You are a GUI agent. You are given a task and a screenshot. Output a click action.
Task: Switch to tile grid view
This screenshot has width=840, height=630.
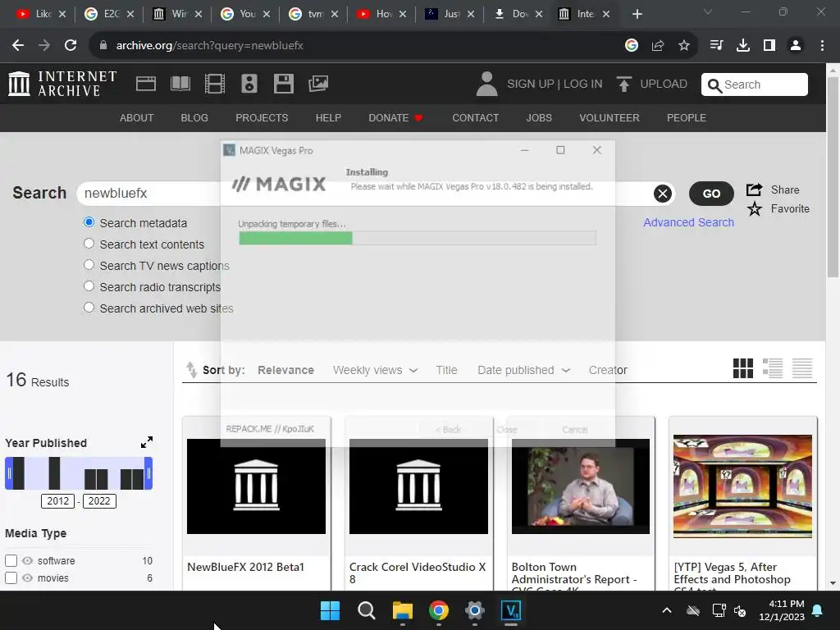coord(743,368)
